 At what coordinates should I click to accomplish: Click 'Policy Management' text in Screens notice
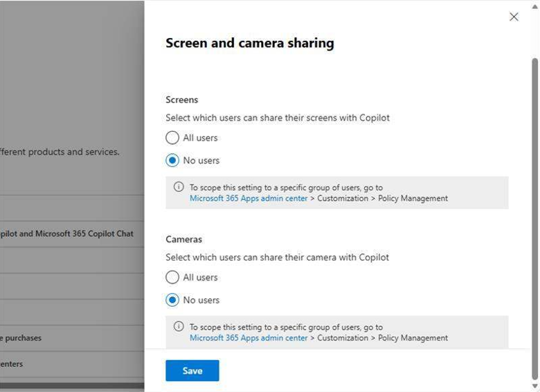[413, 198]
